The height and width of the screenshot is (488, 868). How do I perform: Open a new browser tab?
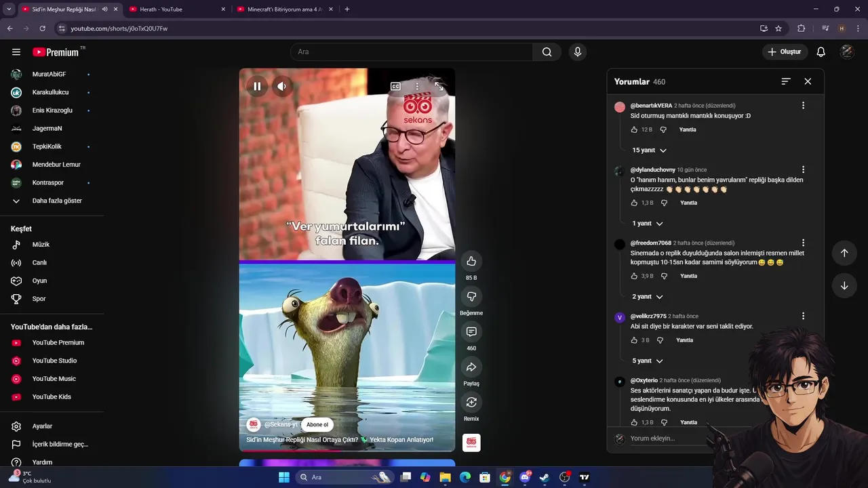tap(347, 9)
